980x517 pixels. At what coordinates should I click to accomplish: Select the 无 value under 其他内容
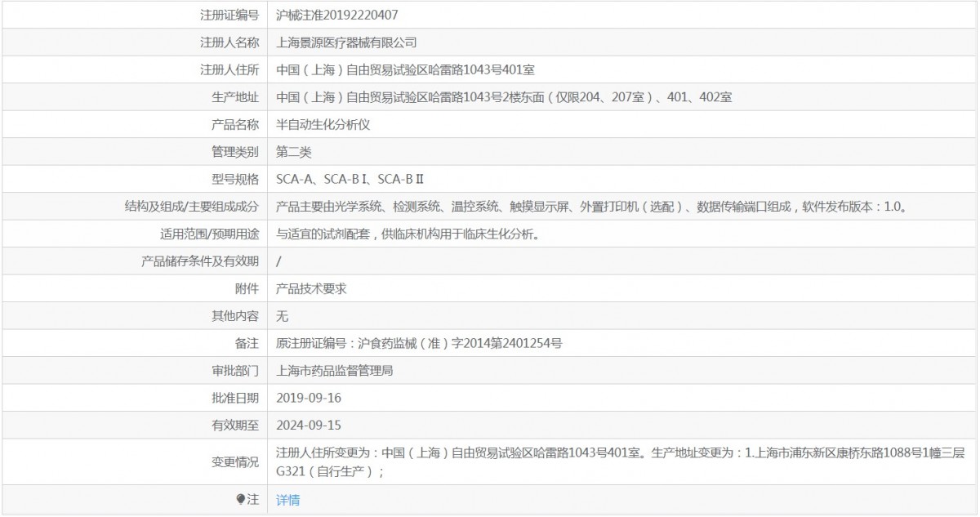coord(282,316)
